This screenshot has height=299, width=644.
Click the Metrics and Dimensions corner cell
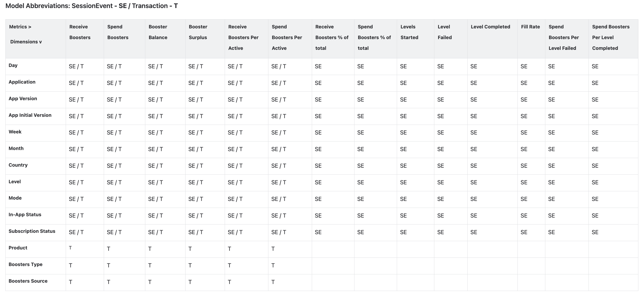coord(25,34)
